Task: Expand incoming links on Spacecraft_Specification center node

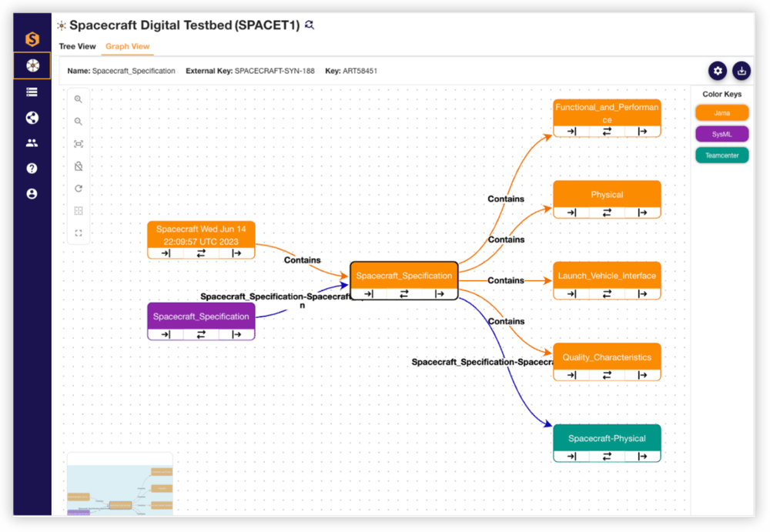Action: click(x=369, y=293)
